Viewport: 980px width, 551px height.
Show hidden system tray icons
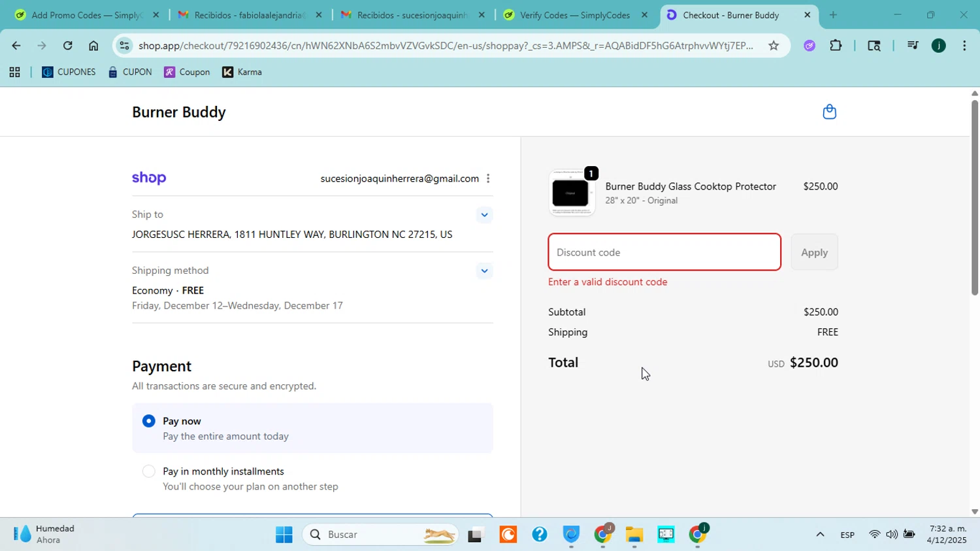820,535
